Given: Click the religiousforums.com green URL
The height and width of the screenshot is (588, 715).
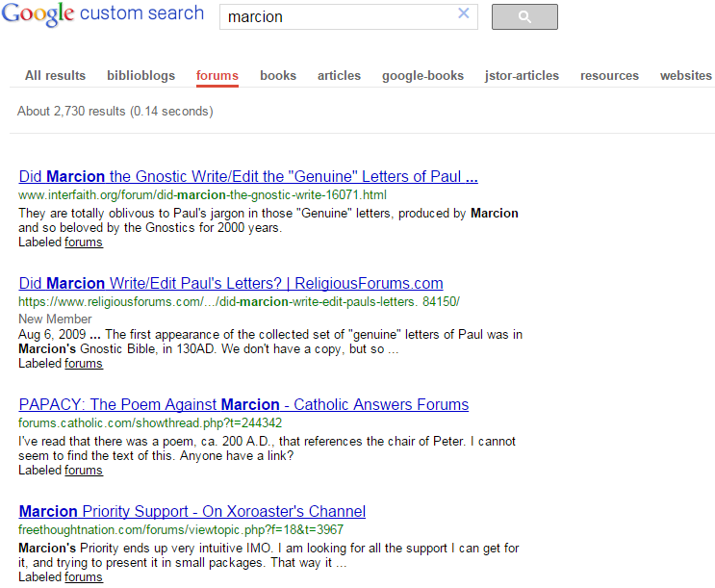Looking at the screenshot, I should point(239,302).
